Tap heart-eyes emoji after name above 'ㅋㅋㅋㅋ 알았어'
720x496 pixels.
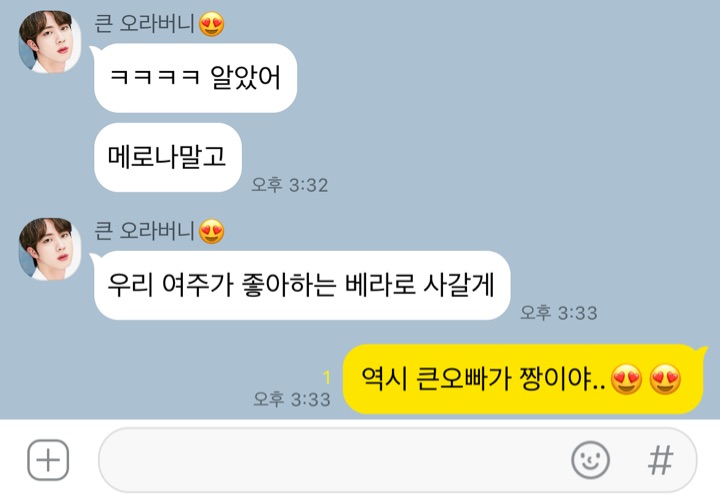coord(212,24)
